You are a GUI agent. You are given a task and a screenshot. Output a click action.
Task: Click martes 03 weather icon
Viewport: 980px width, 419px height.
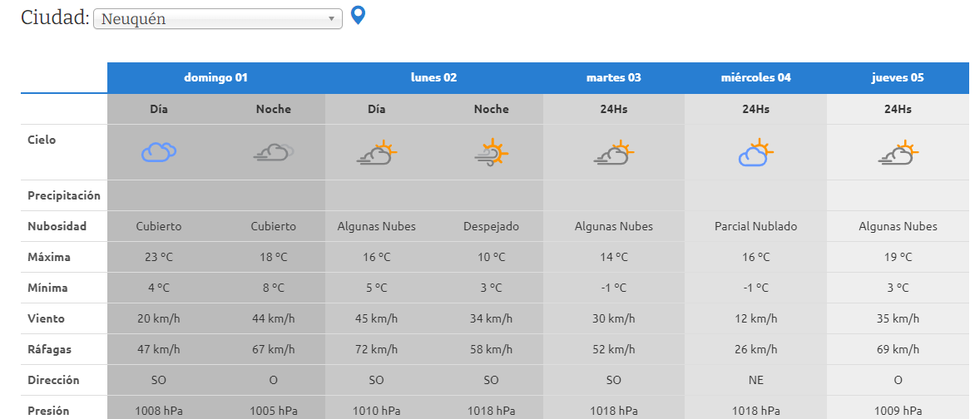point(614,152)
